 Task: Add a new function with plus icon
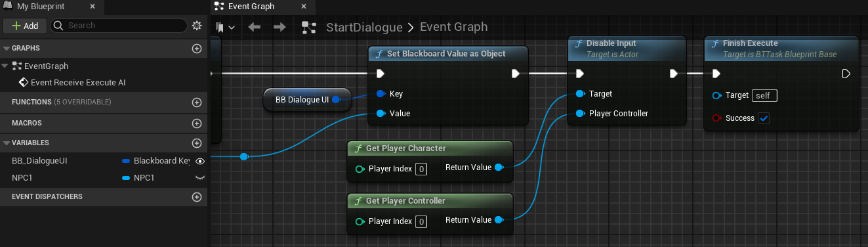coord(196,102)
